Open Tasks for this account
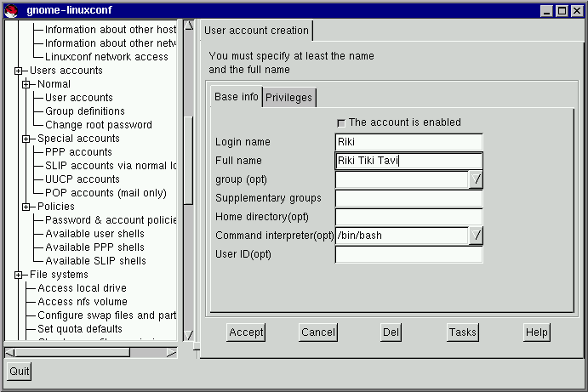This screenshot has width=588, height=392. pos(462,332)
